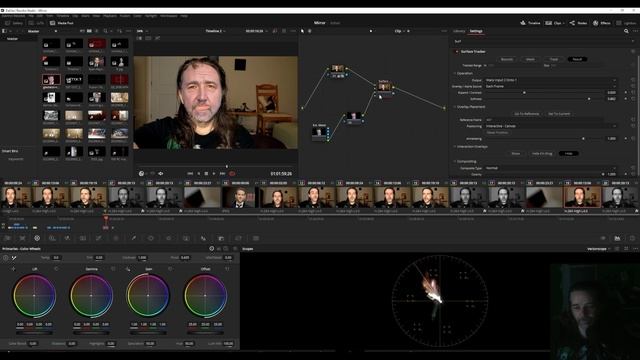Open the Vectorscope type dropdown
Screen dimensions: 640x360
(x=599, y=249)
